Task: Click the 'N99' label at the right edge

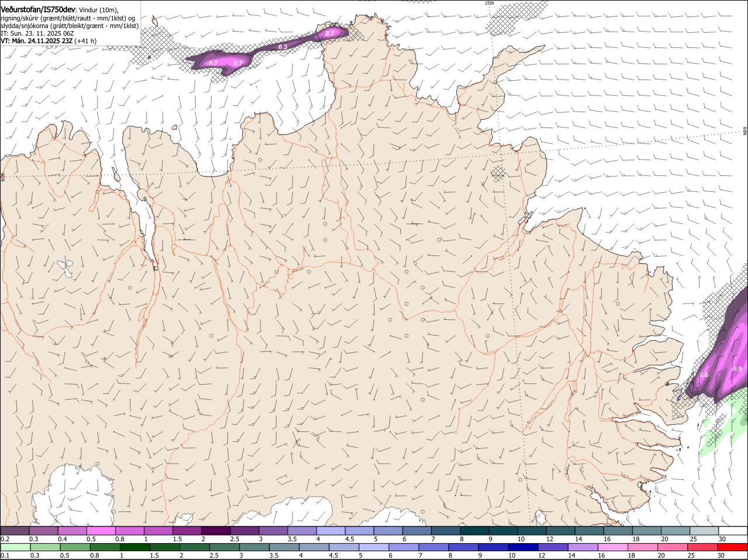Action: tap(745, 131)
